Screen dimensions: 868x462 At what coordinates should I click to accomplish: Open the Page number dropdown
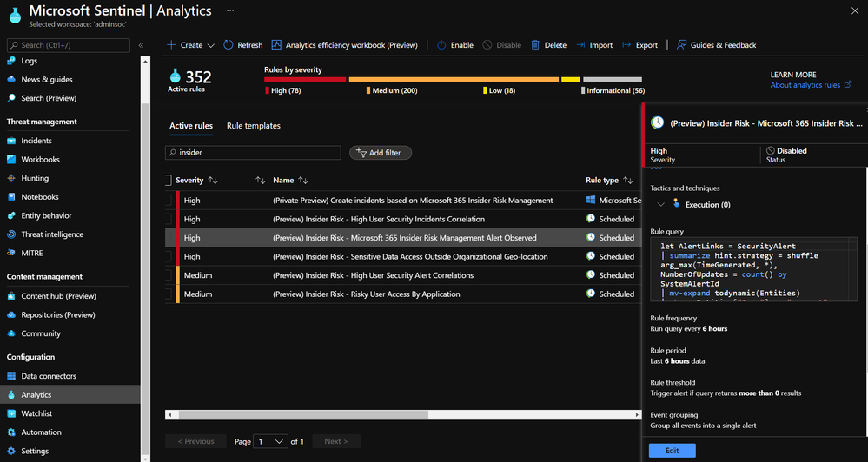270,441
